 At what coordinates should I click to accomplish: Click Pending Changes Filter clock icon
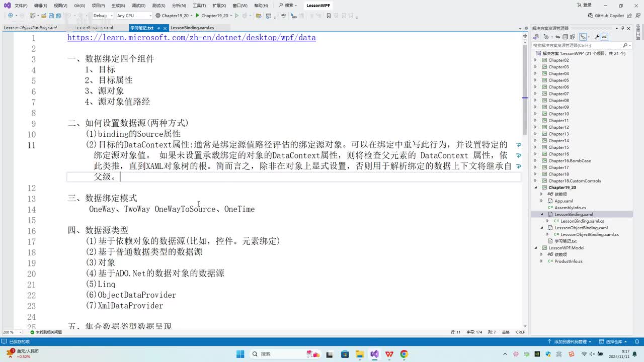point(546,37)
